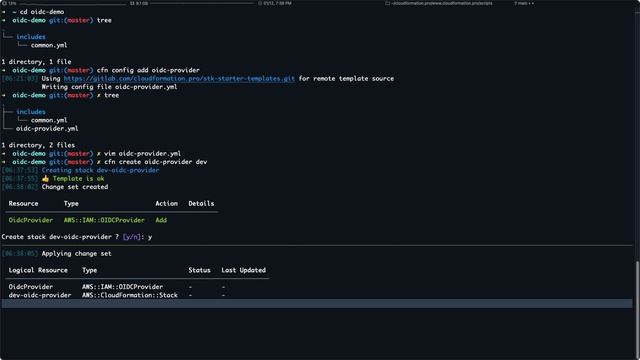Click the 'Applying change set' message
This screenshot has height=360, width=640.
(76, 253)
